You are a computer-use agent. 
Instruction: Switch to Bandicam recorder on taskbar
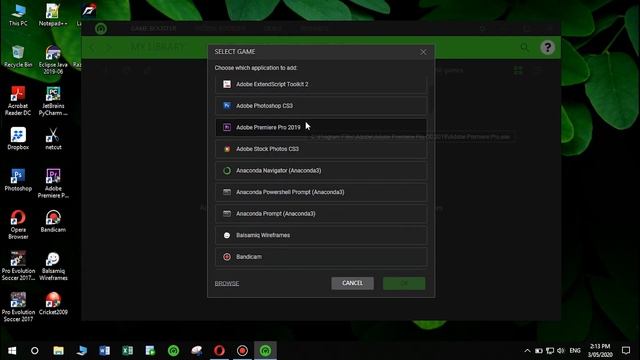242,351
